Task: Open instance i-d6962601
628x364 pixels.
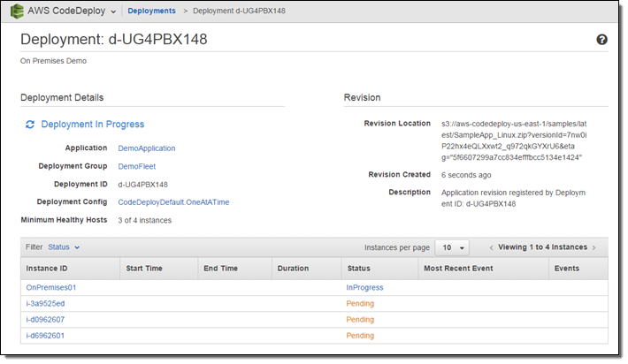Action: pos(45,336)
